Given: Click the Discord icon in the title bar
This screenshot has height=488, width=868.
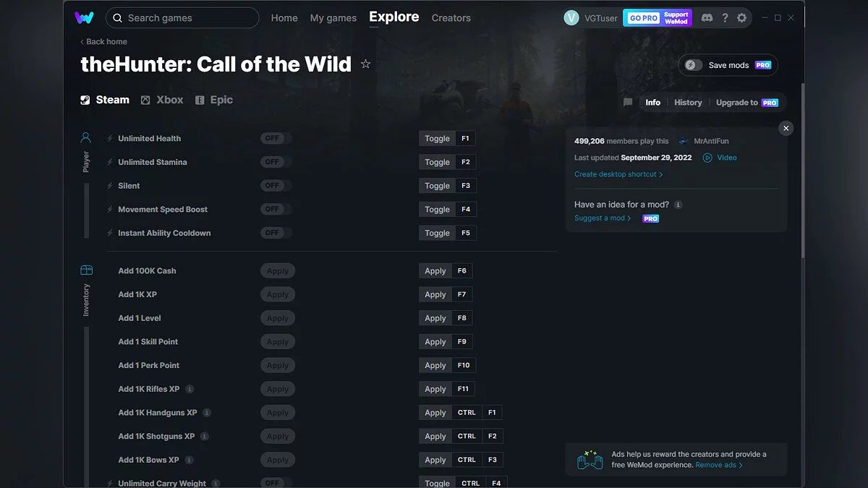Looking at the screenshot, I should click(707, 17).
